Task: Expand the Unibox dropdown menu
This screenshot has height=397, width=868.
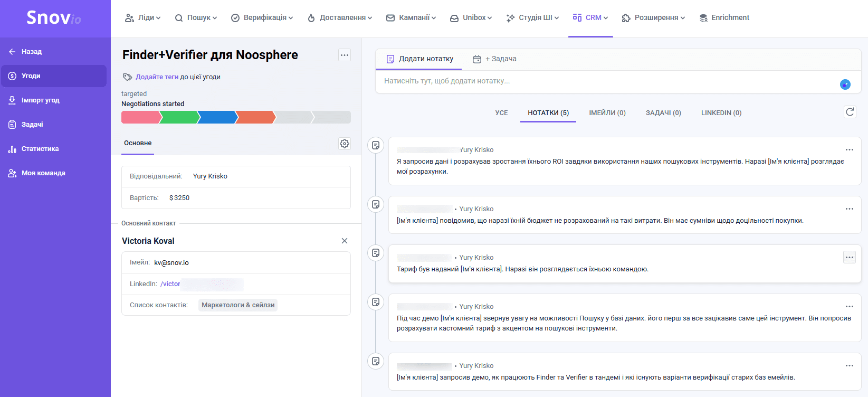Action: click(471, 18)
